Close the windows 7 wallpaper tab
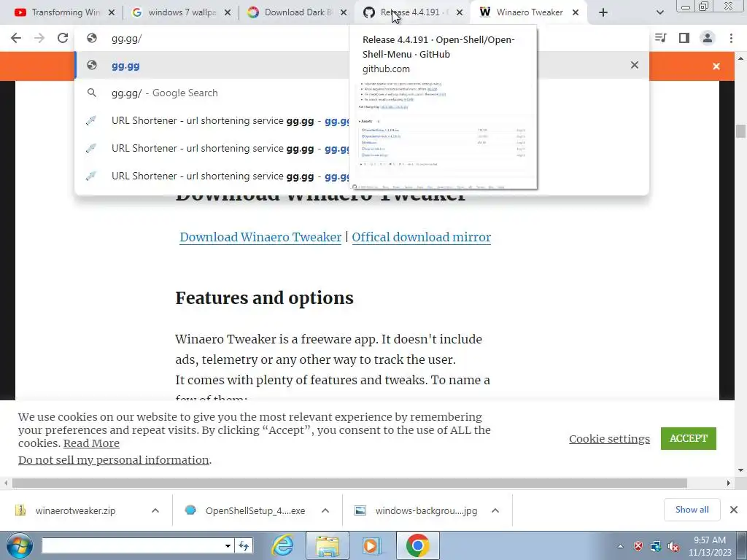The image size is (747, 560). pyautogui.click(x=228, y=12)
